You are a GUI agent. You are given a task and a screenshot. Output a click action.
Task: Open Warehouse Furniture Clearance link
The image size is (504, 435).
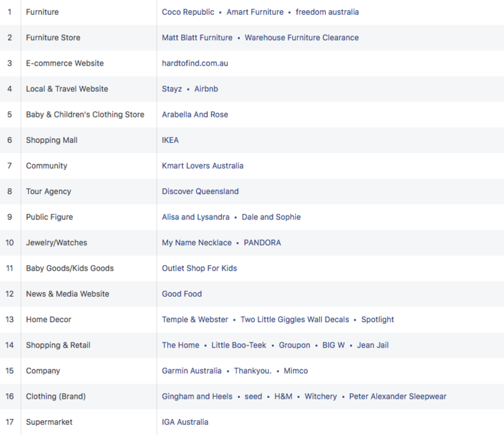click(302, 38)
